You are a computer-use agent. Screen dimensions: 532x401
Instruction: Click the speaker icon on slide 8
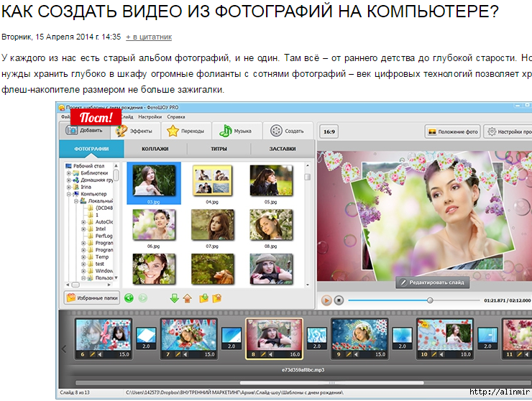tap(271, 354)
